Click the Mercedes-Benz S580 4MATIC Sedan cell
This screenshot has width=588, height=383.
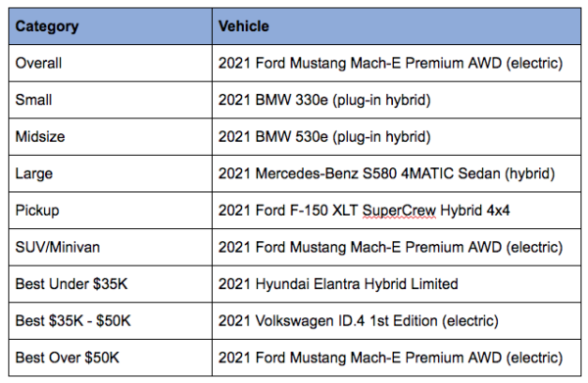pos(396,173)
